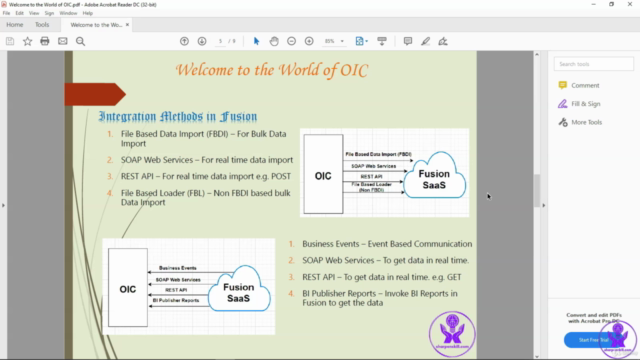Open the Window menu
Screen dimensions: 640x360
[x=68, y=13]
